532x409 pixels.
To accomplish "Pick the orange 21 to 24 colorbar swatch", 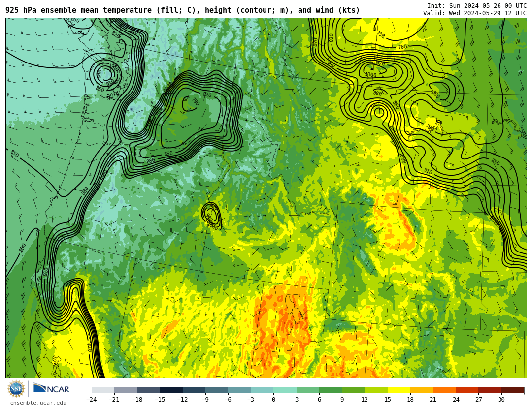I will click(444, 390).
